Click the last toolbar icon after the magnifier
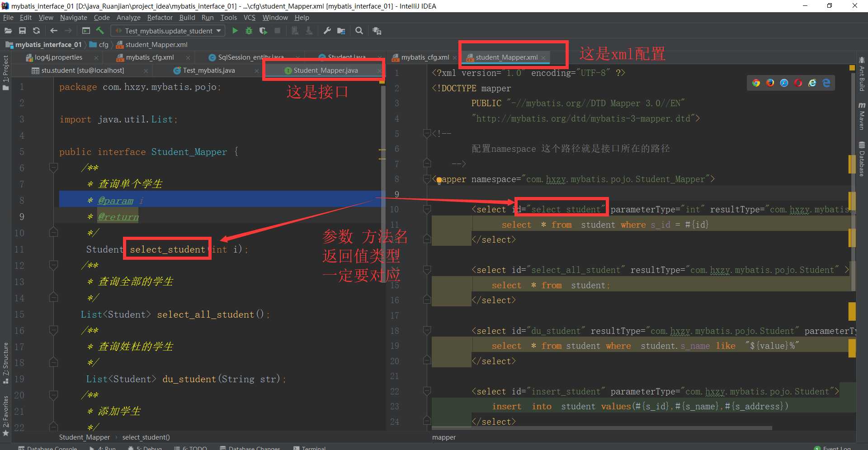The height and width of the screenshot is (450, 868). click(x=377, y=31)
